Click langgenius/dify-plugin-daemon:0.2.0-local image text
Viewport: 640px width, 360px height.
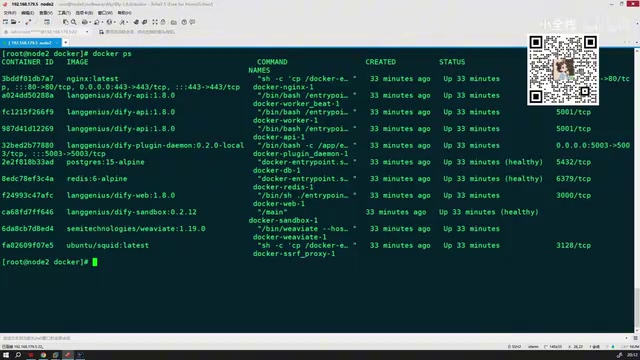155,145
